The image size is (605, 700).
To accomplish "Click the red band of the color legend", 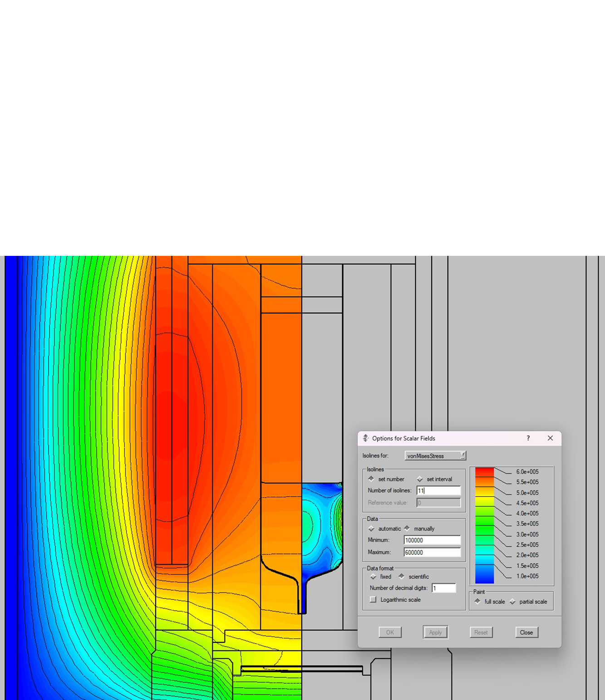I will pos(484,472).
